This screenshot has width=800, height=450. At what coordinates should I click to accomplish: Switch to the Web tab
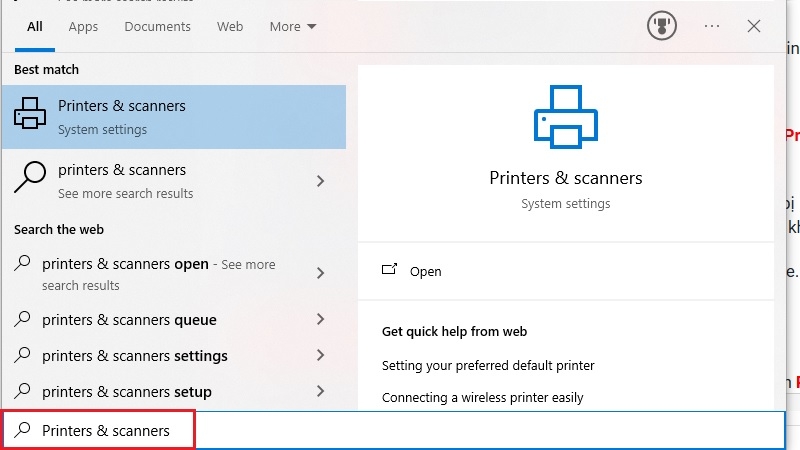click(x=230, y=27)
